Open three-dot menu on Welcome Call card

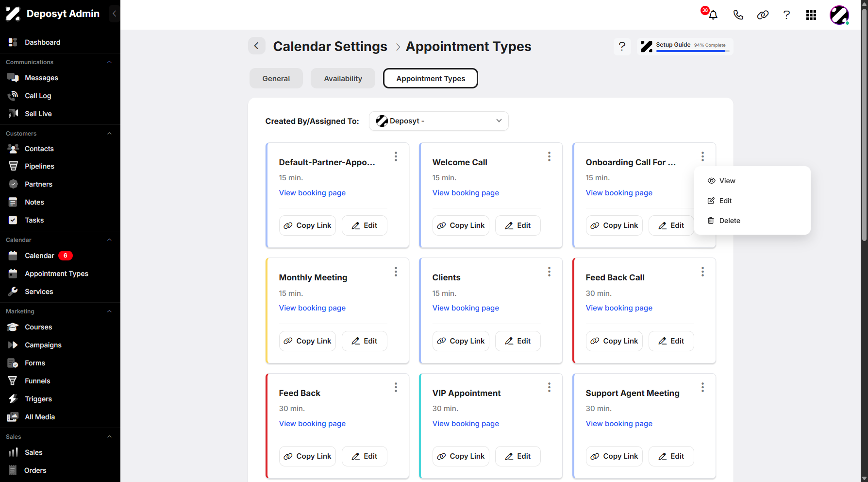tap(549, 156)
